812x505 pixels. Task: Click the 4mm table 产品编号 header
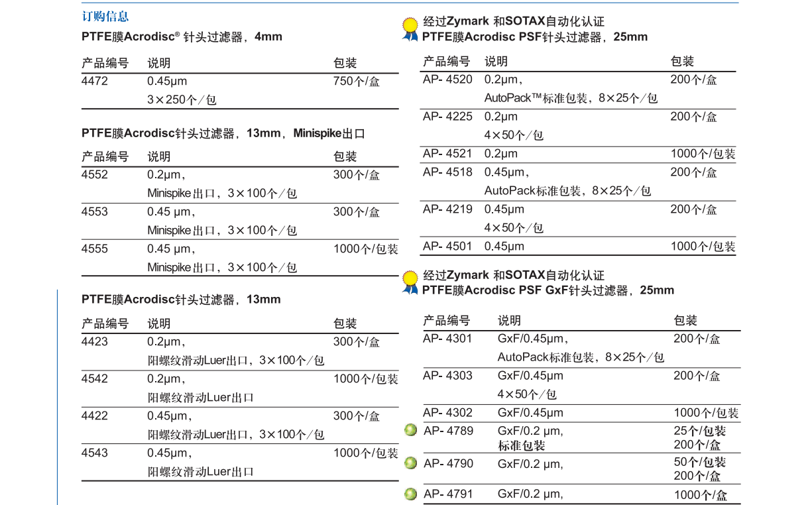tap(105, 63)
